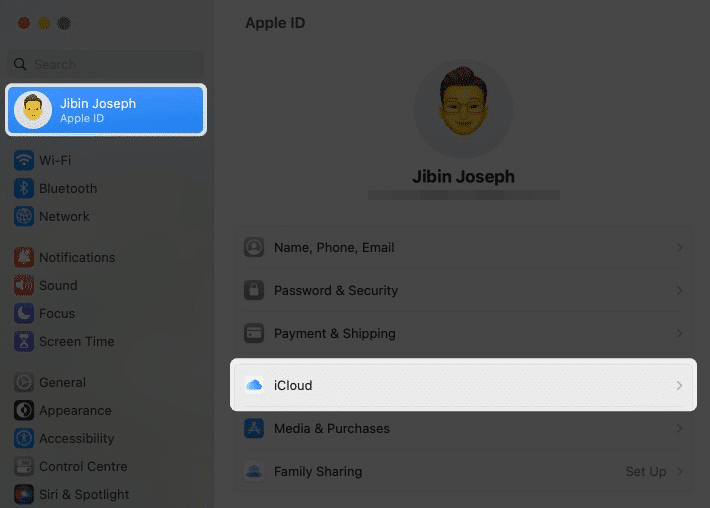Click the Bluetooth icon in sidebar
Viewport: 710px width, 508px height.
click(24, 188)
